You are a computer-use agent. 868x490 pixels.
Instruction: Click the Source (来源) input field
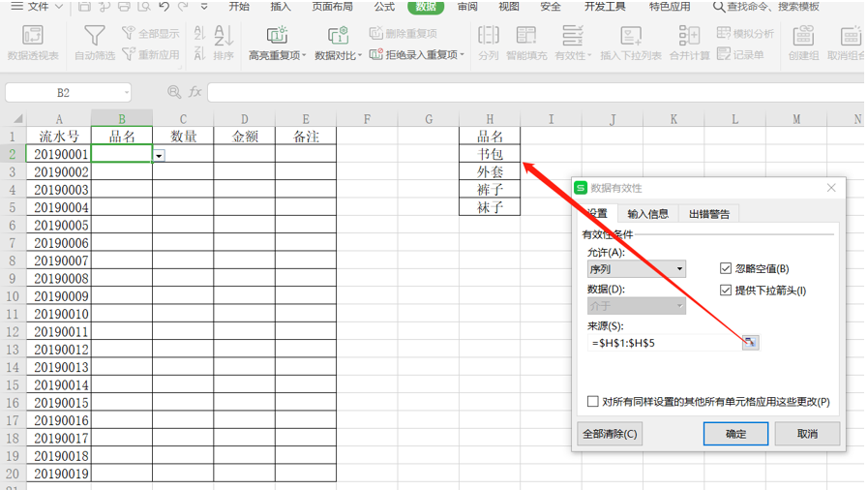pos(664,343)
